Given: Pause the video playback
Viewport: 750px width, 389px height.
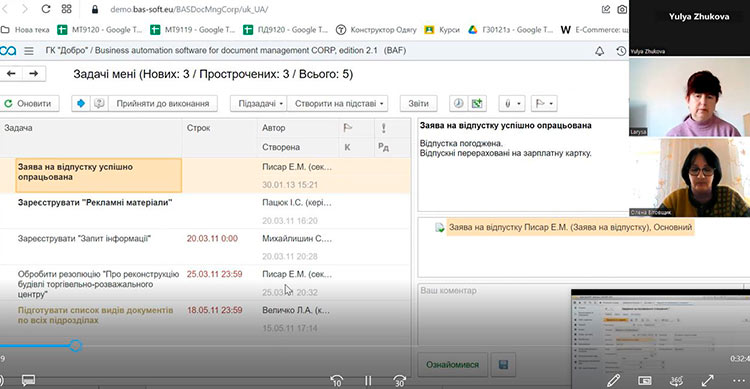Looking at the screenshot, I should pos(368,381).
